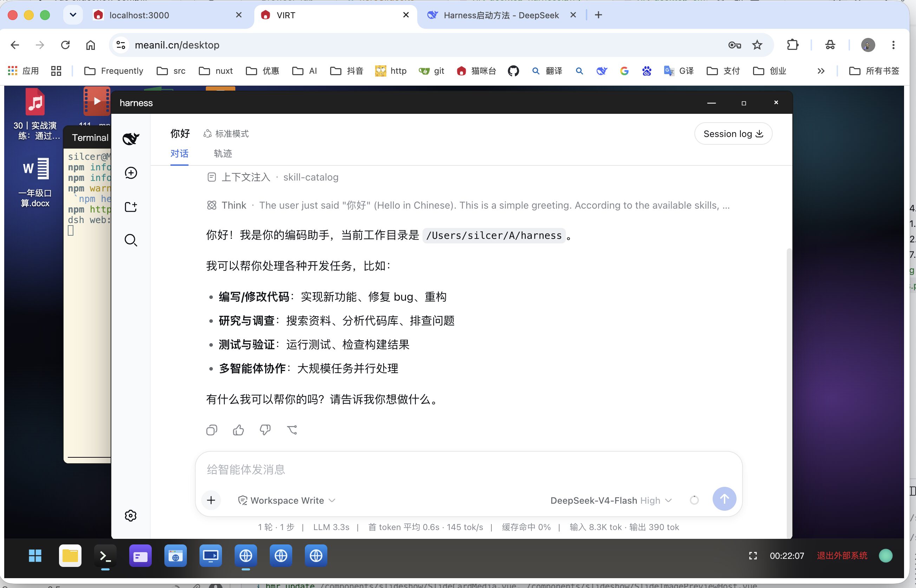Click the Terminal window title
Screen dimensions: 916x588
(90, 137)
